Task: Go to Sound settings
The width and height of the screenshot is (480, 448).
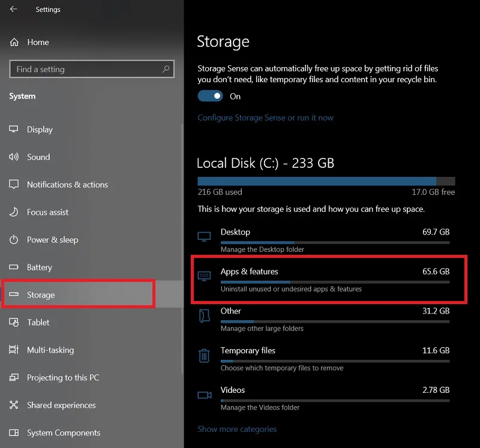Action: click(x=91, y=157)
